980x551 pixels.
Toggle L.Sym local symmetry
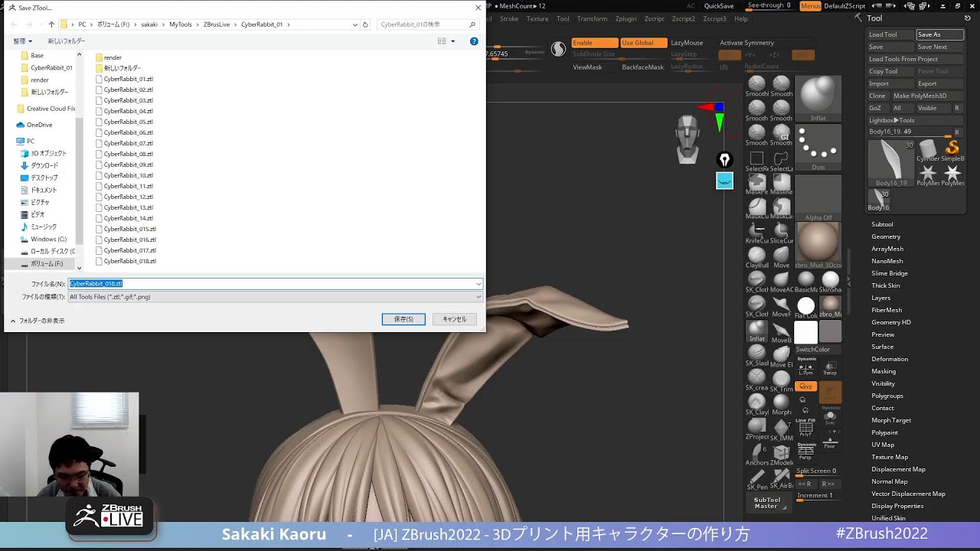[805, 367]
